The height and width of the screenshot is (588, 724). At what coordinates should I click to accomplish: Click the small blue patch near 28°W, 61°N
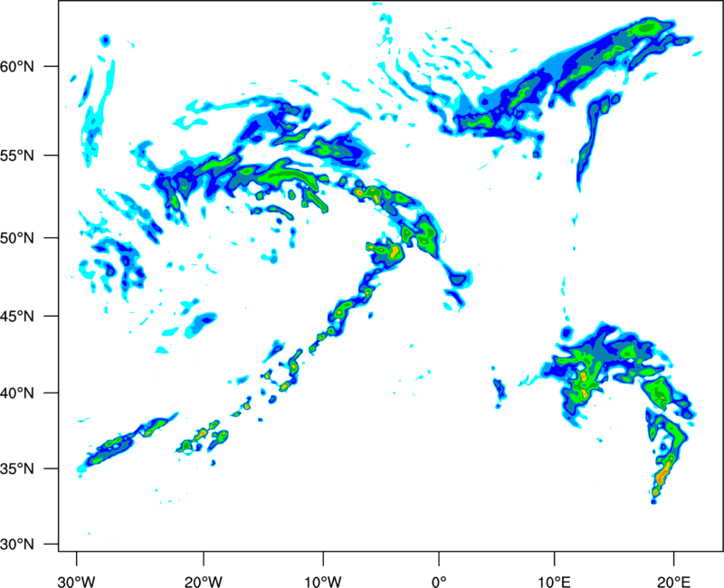[105, 41]
